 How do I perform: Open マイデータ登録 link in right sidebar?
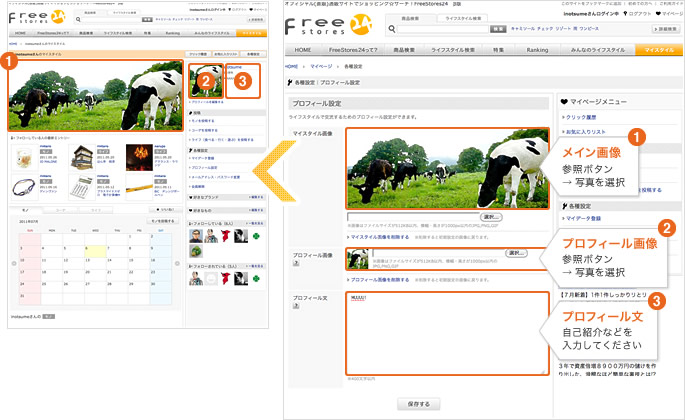point(582,218)
